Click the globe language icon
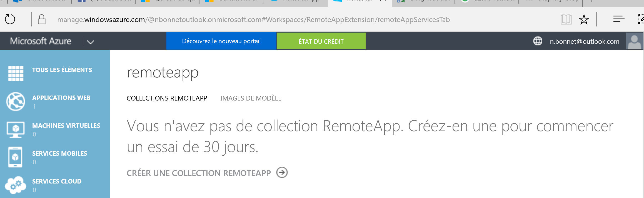The width and height of the screenshot is (644, 198). click(538, 41)
